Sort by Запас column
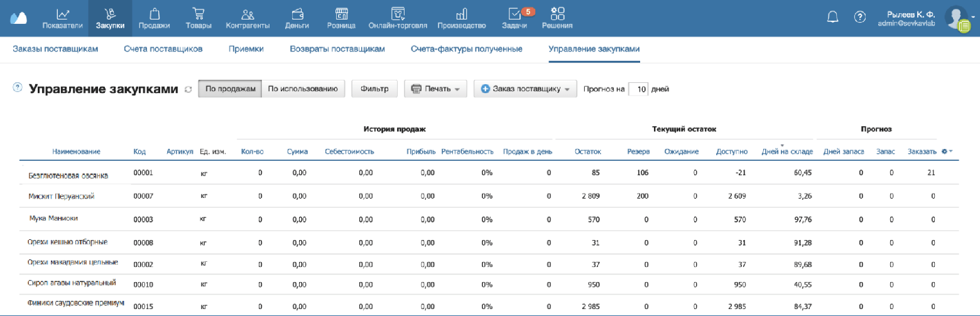This screenshot has height=316, width=980. (886, 152)
